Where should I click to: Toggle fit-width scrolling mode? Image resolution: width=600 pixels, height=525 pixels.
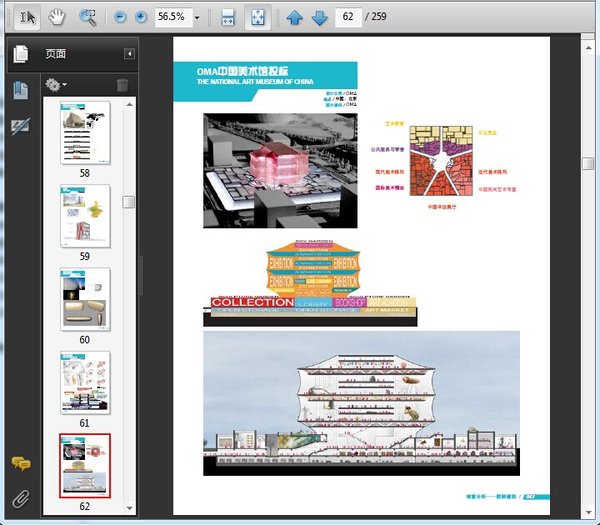(x=227, y=18)
